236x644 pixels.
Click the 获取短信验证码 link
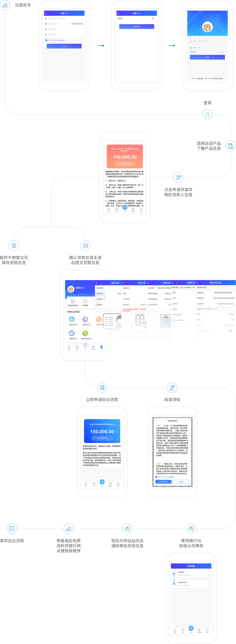pyautogui.click(x=77, y=24)
